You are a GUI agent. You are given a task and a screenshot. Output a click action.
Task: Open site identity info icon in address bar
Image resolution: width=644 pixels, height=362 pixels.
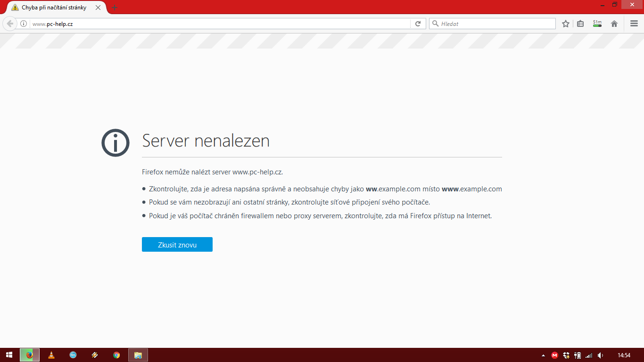[x=24, y=24]
